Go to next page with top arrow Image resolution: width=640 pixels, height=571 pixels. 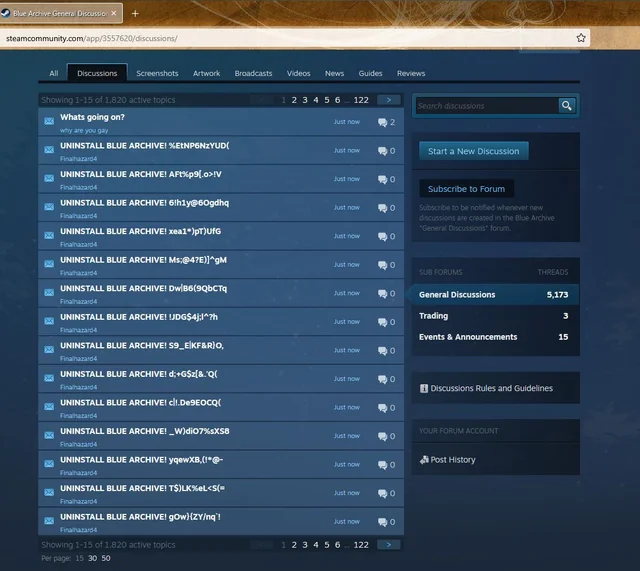point(389,100)
